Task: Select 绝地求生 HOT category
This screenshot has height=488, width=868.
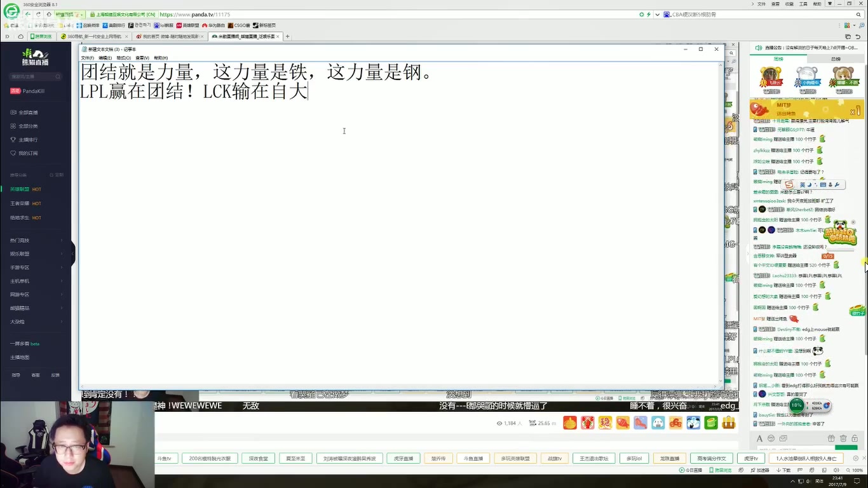Action: (25, 217)
